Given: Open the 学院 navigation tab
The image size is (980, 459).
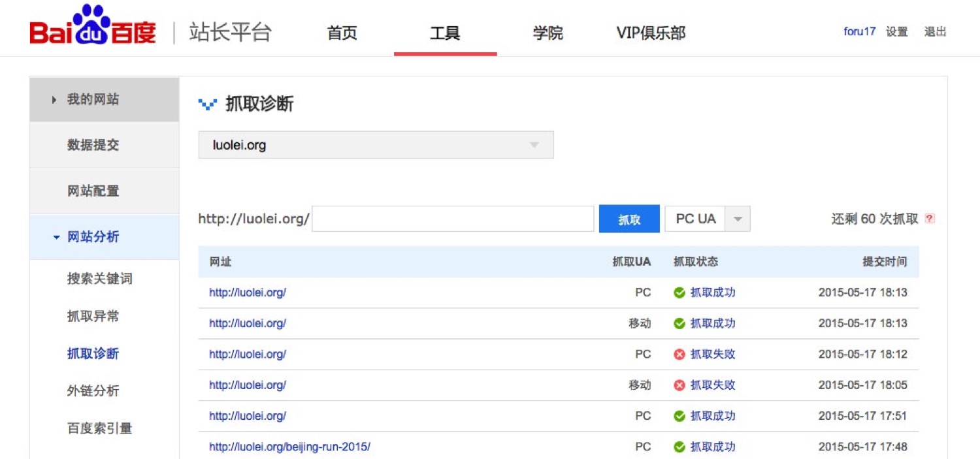Looking at the screenshot, I should pos(547,33).
